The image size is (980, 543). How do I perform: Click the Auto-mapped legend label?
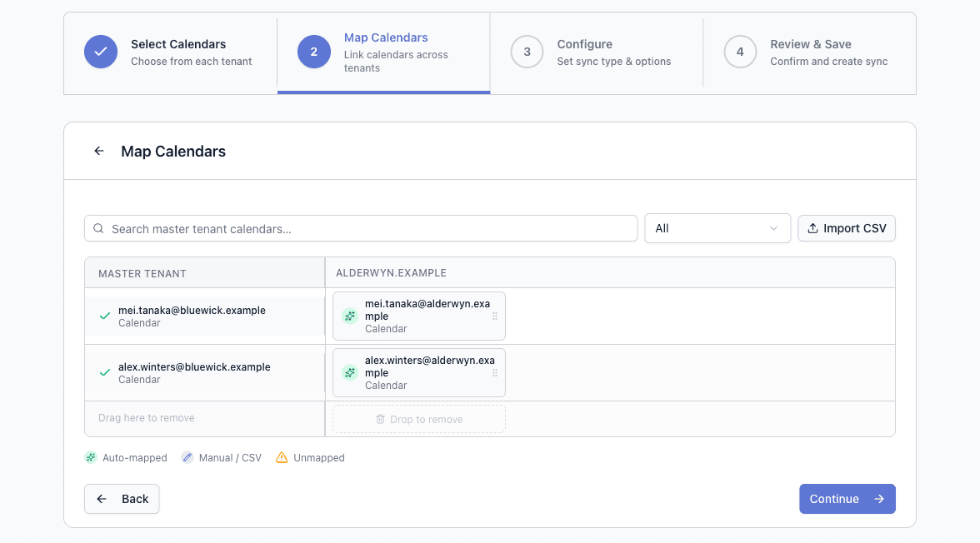(x=135, y=458)
